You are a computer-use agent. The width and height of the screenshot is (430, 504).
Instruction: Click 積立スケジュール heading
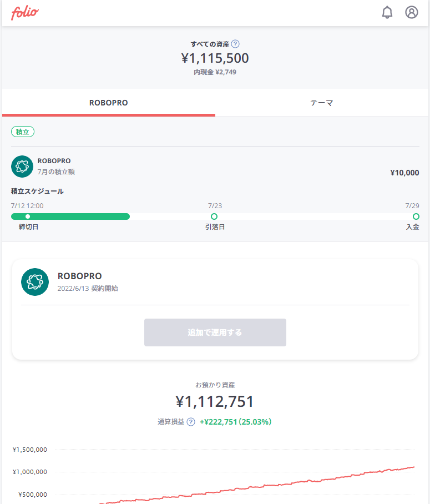pyautogui.click(x=37, y=191)
